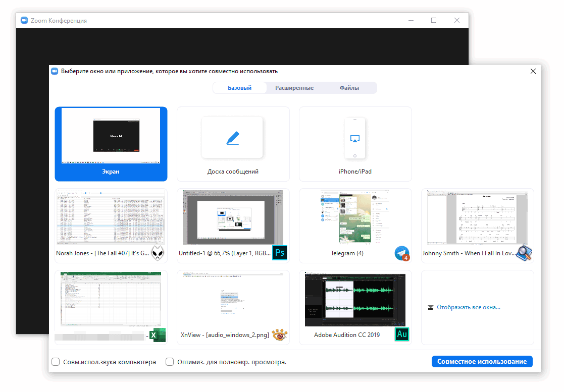
Task: Choose the Доска сообщений whiteboard tile
Action: tap(233, 144)
